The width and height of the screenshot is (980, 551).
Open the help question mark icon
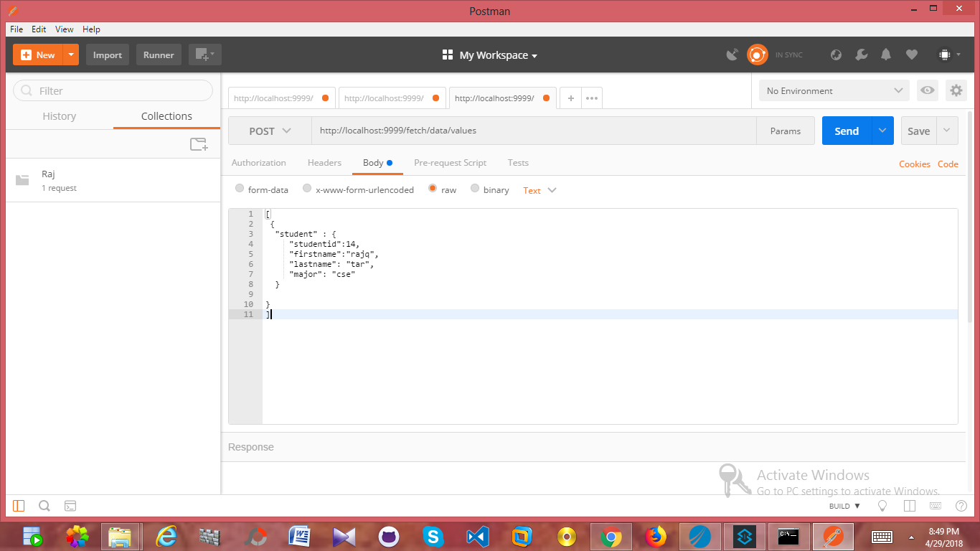point(961,506)
